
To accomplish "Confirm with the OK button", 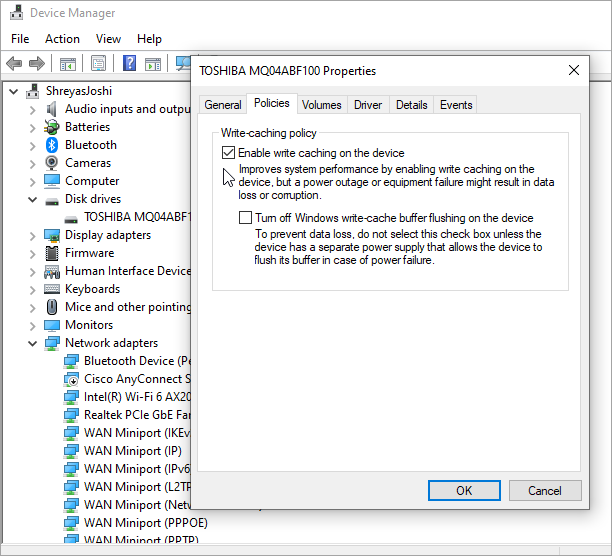I will 464,490.
